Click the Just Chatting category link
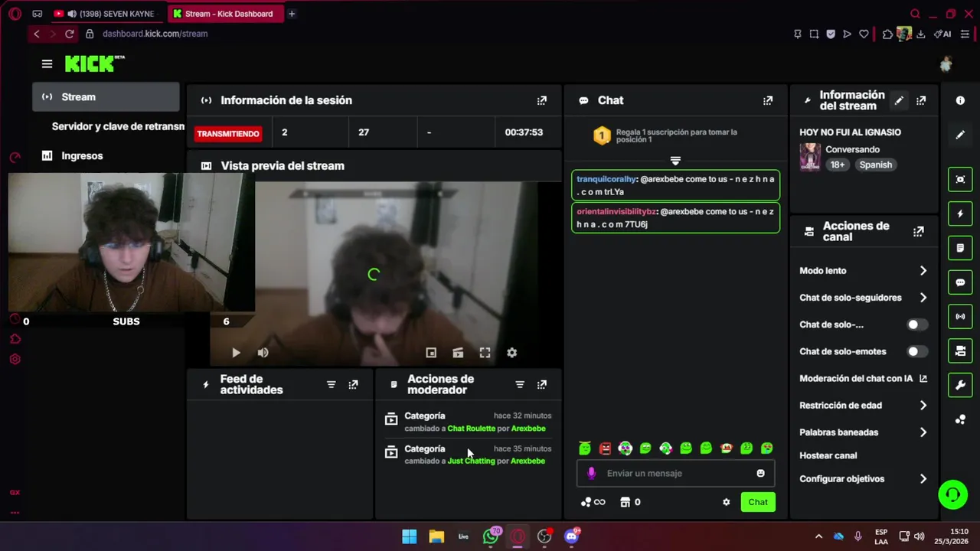980x551 pixels. 471,461
